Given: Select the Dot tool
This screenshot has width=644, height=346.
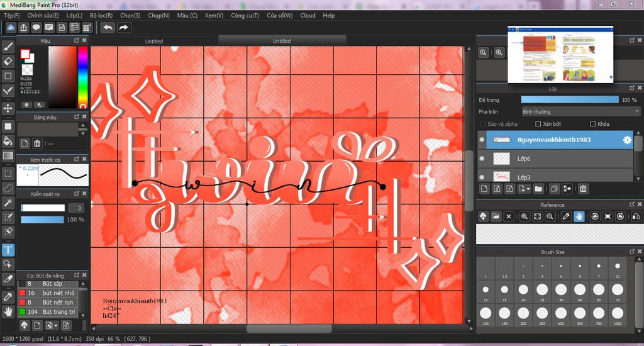Looking at the screenshot, I should 8,91.
